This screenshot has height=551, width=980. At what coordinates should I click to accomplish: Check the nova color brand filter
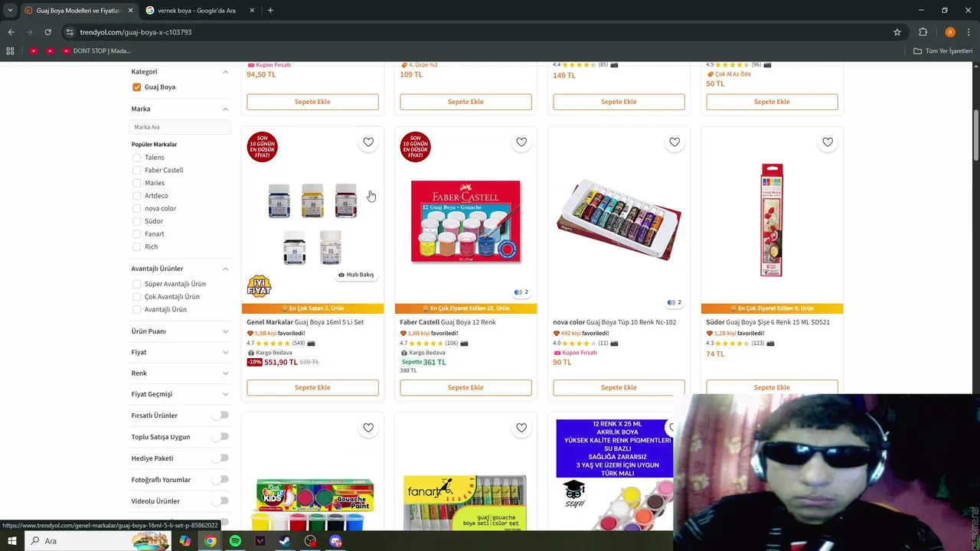point(136,208)
